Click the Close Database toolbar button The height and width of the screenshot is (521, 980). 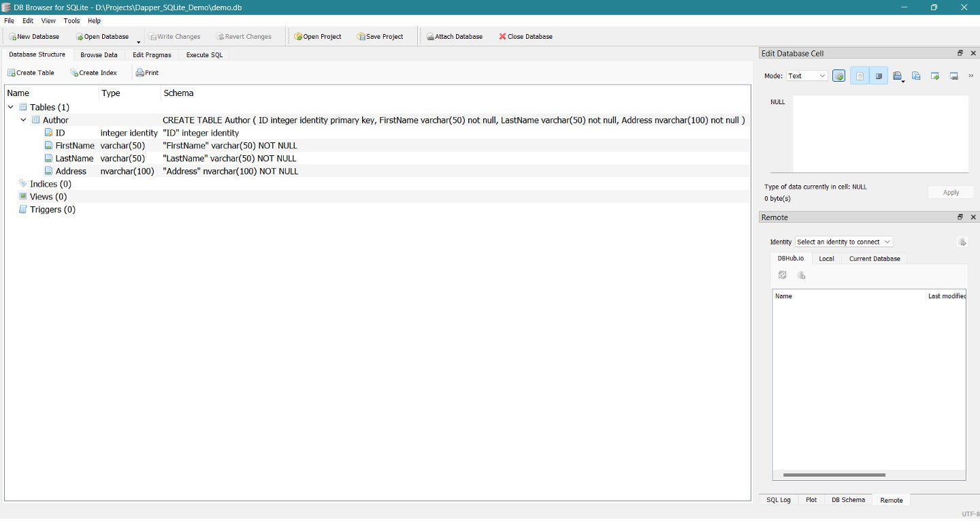click(525, 37)
